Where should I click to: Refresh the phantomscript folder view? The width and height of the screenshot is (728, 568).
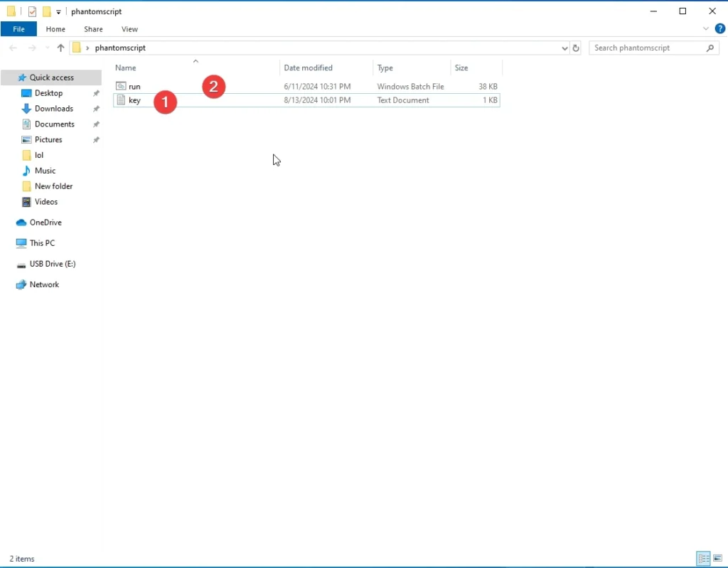pyautogui.click(x=576, y=48)
